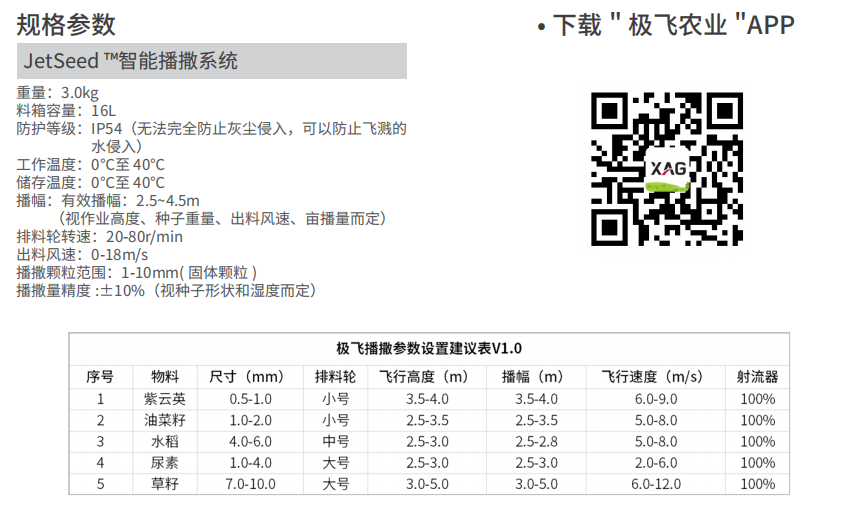Click the 6.0-12.0 flight speed cell
The height and width of the screenshot is (515, 861).
656,484
